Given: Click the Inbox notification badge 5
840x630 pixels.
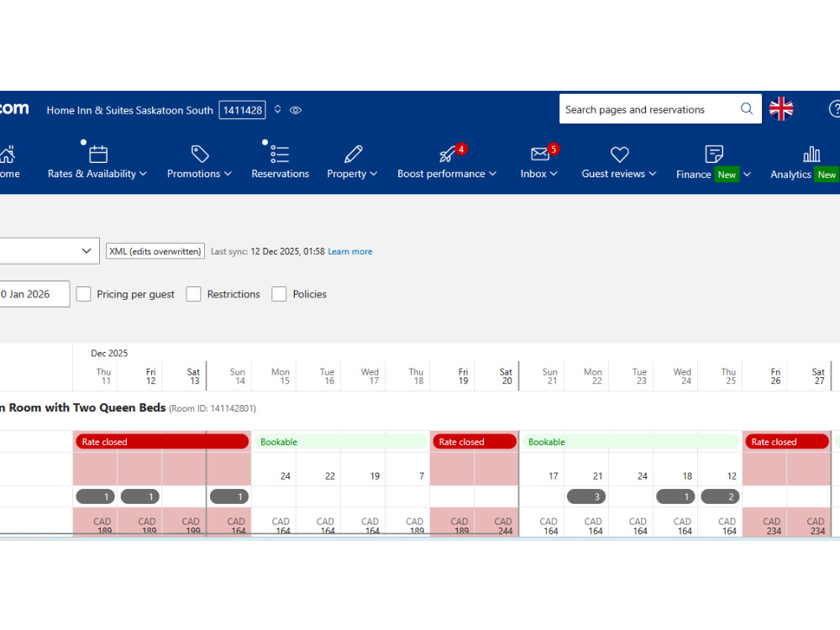Looking at the screenshot, I should point(554,149).
